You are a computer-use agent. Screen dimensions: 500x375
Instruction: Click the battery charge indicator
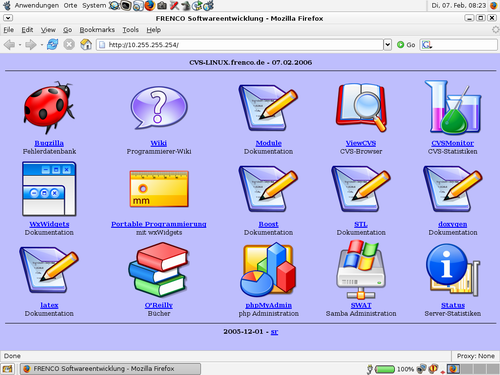(x=385, y=369)
